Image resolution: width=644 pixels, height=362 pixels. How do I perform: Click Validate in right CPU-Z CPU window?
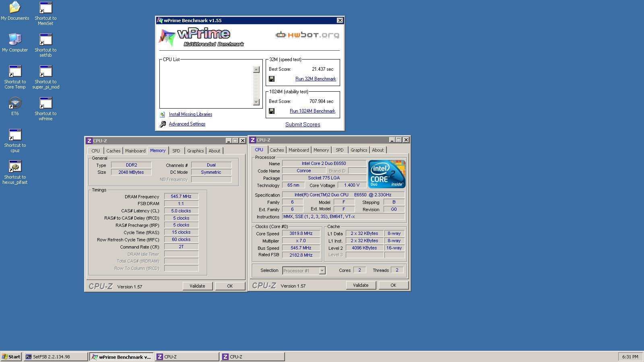coord(361,285)
